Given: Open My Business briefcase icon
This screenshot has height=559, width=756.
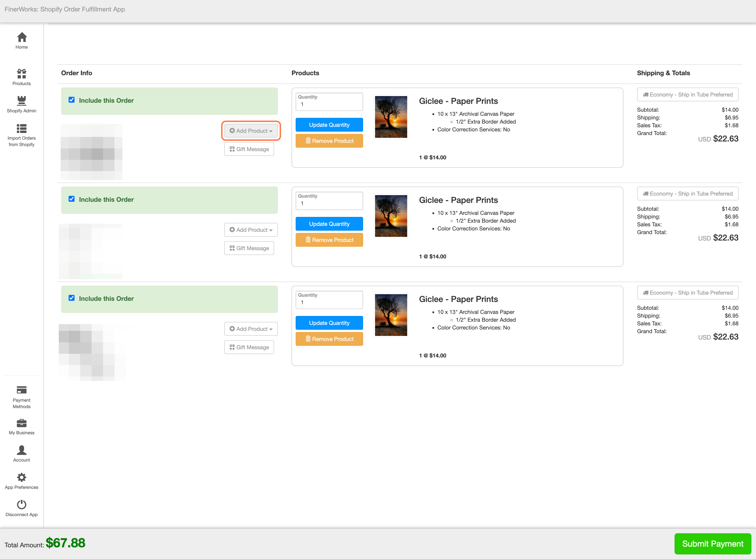Looking at the screenshot, I should pyautogui.click(x=22, y=423).
